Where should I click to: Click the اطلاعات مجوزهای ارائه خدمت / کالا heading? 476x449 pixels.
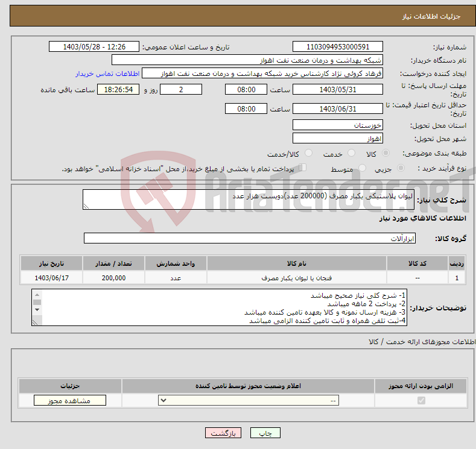(x=422, y=342)
